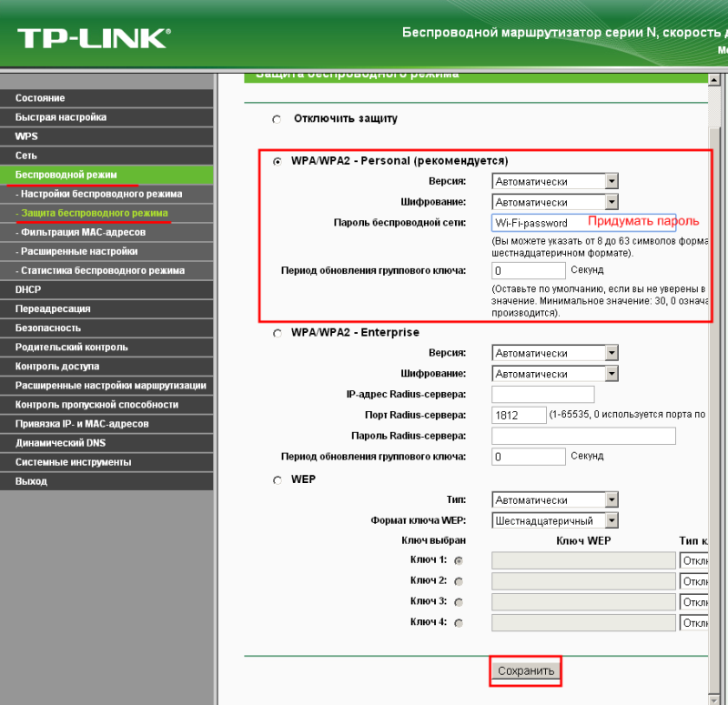Open key type dropdown for Ключ 1

693,560
